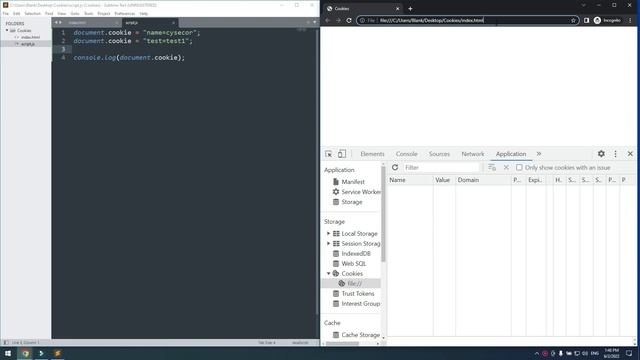640x360 pixels.
Task: View site information icon in address bar
Action: coord(362,20)
